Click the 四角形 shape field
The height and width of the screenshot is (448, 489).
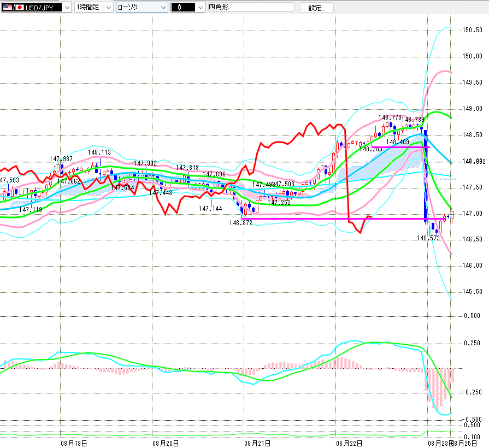point(251,7)
